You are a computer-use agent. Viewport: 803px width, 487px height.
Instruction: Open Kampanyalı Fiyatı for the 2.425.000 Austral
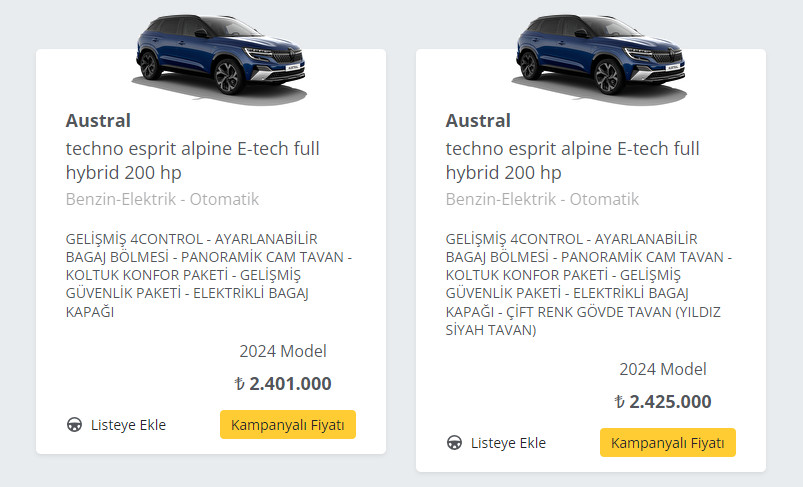[668, 442]
